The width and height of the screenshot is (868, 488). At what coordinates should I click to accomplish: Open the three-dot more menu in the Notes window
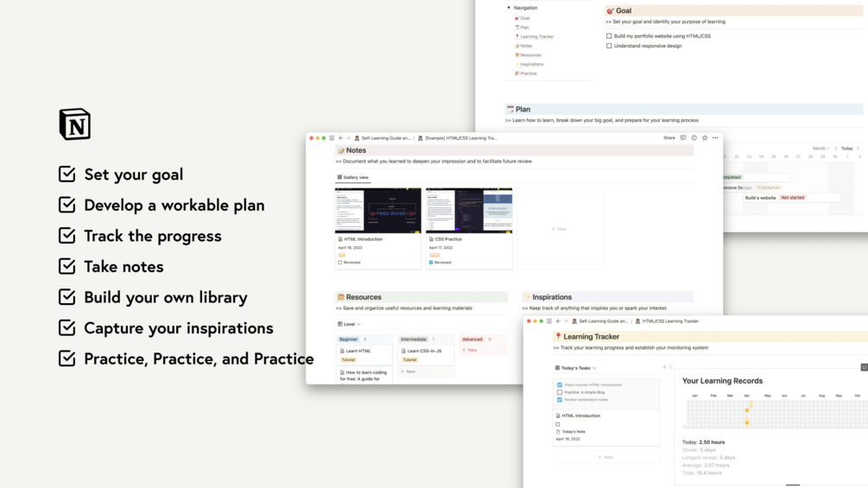point(715,138)
